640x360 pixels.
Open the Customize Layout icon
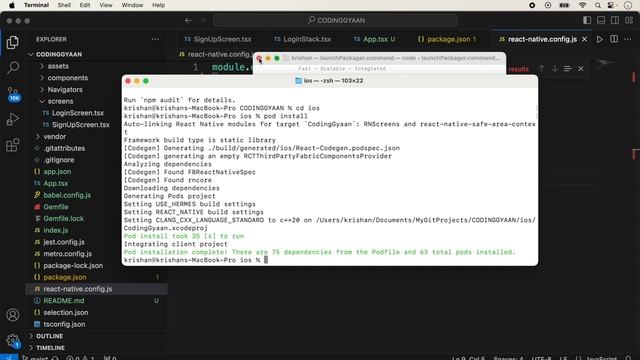(x=629, y=20)
